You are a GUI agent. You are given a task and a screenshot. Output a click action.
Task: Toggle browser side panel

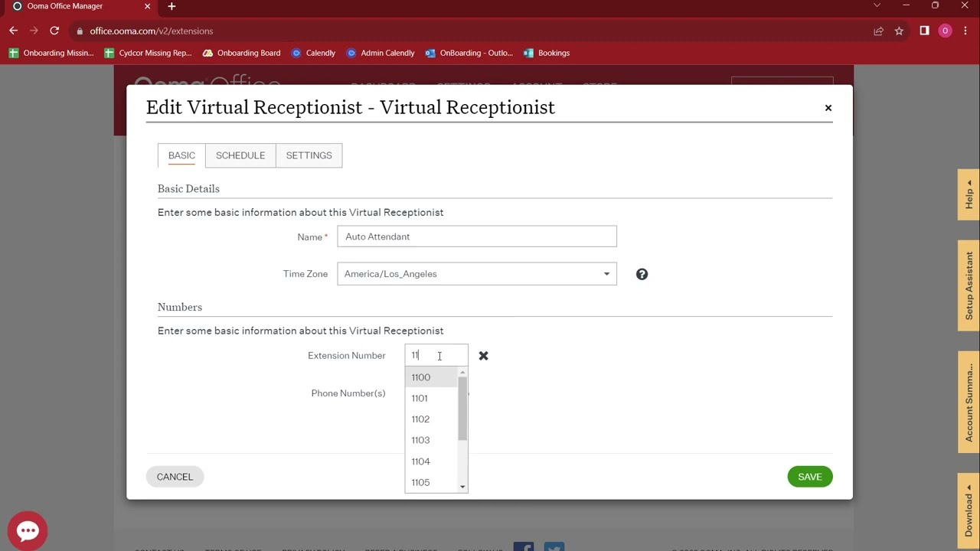[924, 31]
